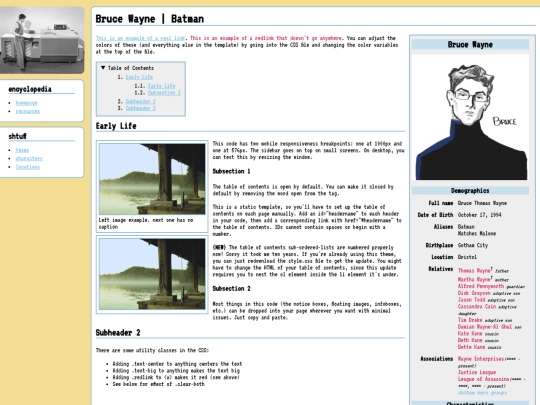This screenshot has width=540, height=405.
Task: Click the site logo photo with the copier
Action: (x=42, y=40)
